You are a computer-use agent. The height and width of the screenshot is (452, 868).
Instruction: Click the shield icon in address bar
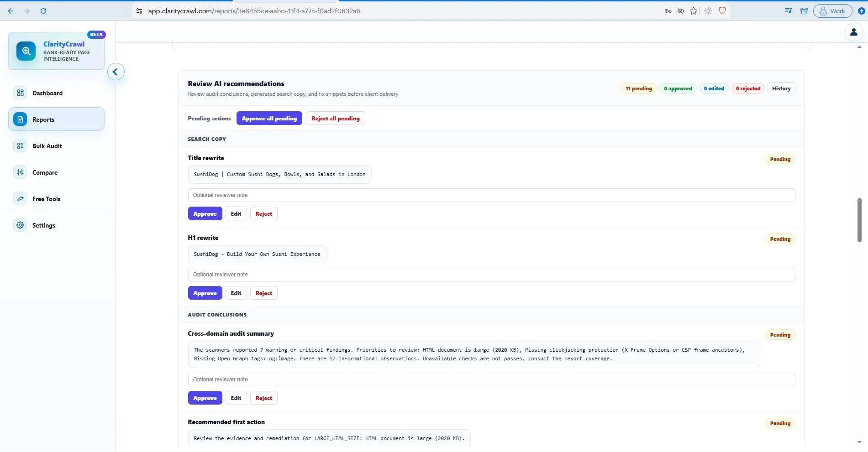722,11
